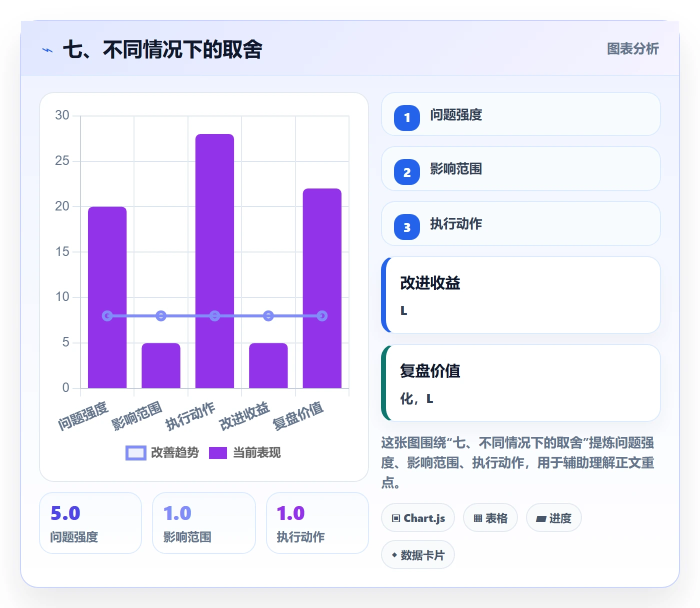The image size is (700, 608).
Task: Click the y-axis value 30
Action: (62, 115)
